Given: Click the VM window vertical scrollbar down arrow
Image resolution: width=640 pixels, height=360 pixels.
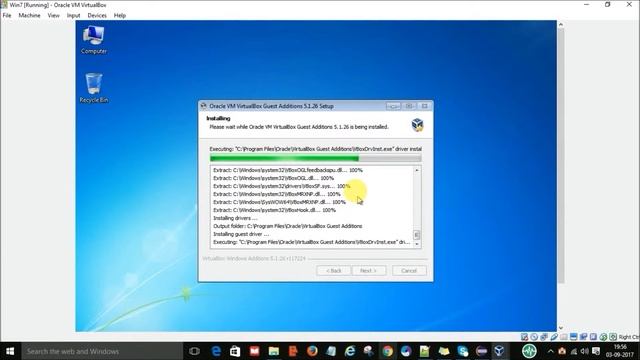Looking at the screenshot, I should tap(560, 328).
